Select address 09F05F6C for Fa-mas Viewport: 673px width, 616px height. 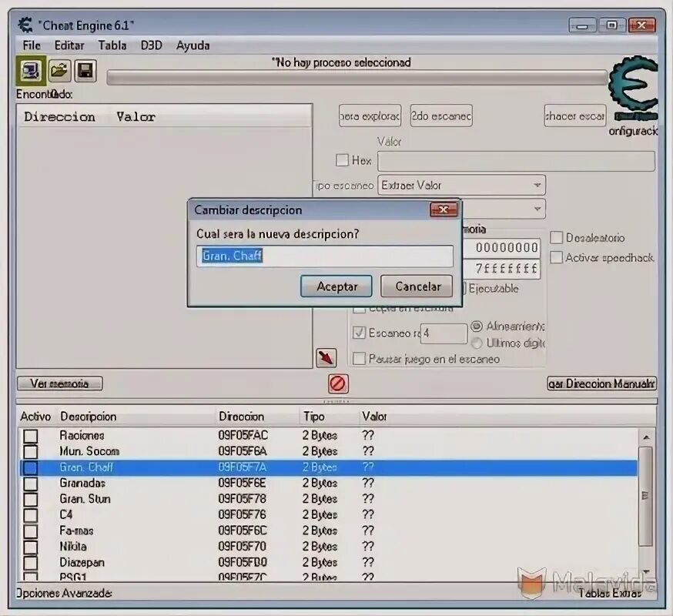point(243,531)
